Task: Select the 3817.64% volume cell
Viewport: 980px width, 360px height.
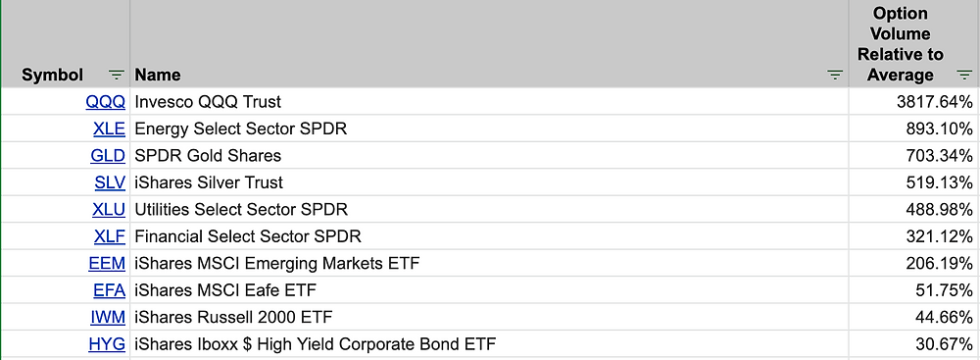Action: coord(913,101)
